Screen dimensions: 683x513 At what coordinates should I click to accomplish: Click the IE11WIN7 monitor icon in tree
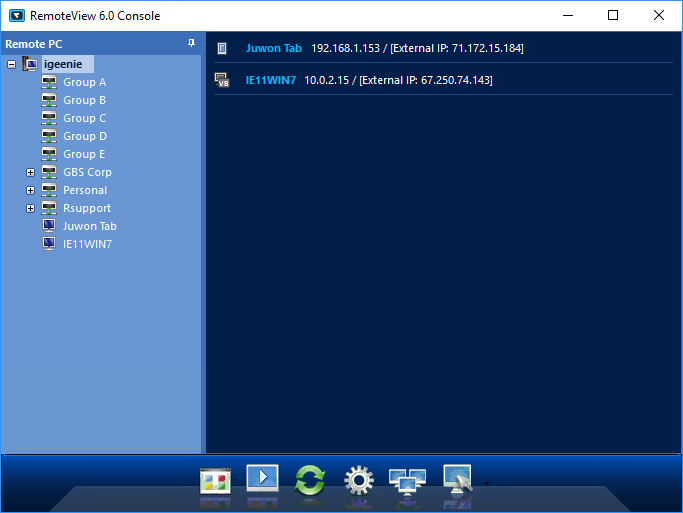49,243
